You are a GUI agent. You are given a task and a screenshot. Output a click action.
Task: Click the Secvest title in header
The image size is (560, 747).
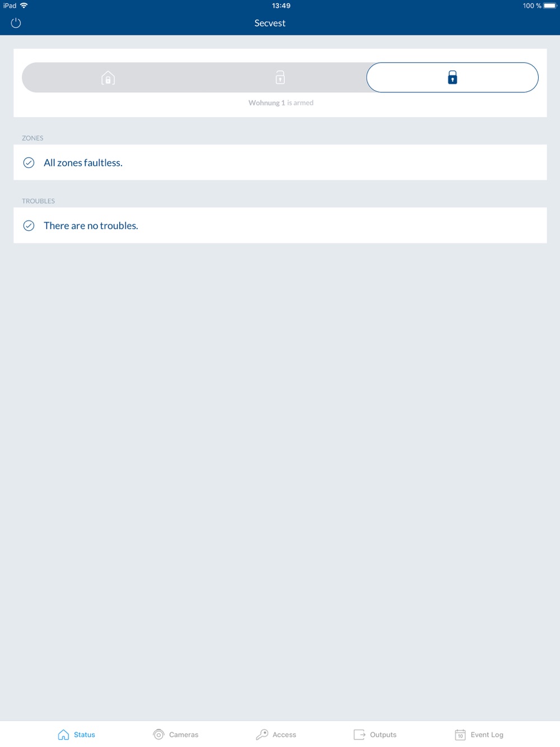[x=270, y=23]
